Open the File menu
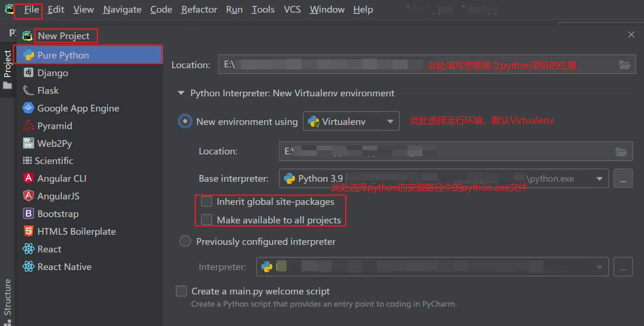 pos(32,9)
